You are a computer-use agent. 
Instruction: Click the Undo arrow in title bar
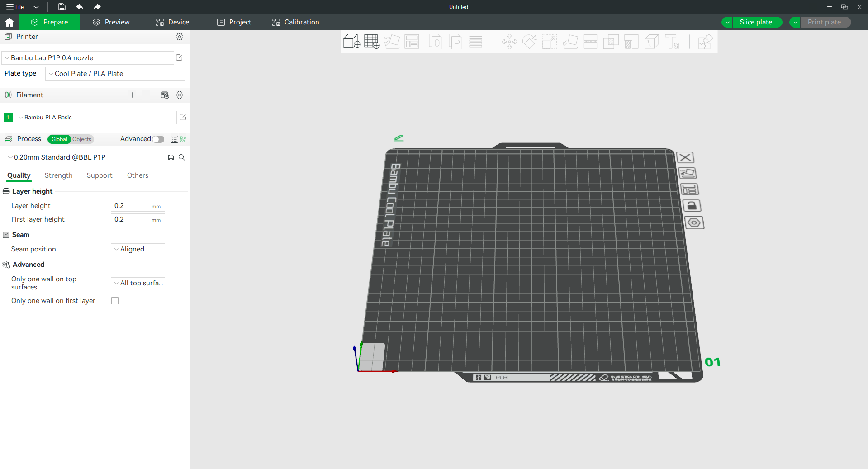point(80,7)
